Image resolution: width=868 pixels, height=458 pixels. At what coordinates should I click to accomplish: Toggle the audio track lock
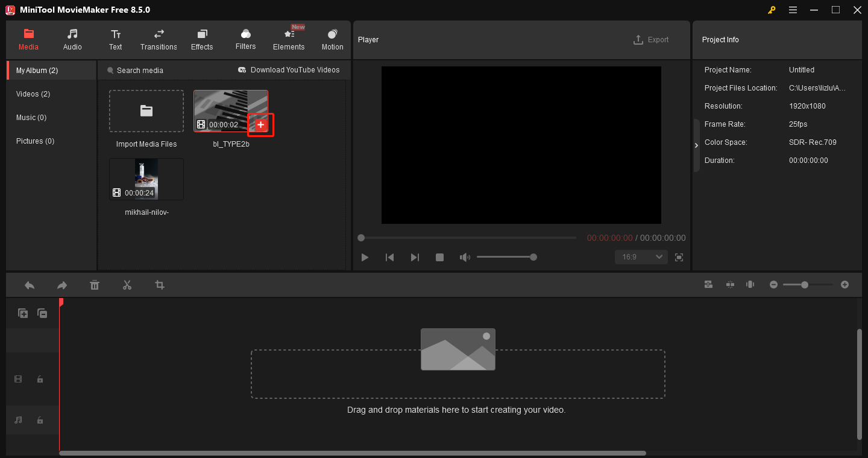(40, 420)
